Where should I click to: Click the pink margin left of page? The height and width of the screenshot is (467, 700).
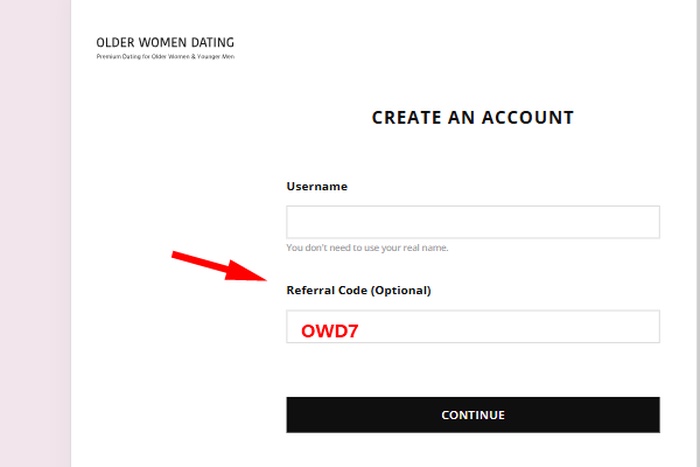click(35, 234)
